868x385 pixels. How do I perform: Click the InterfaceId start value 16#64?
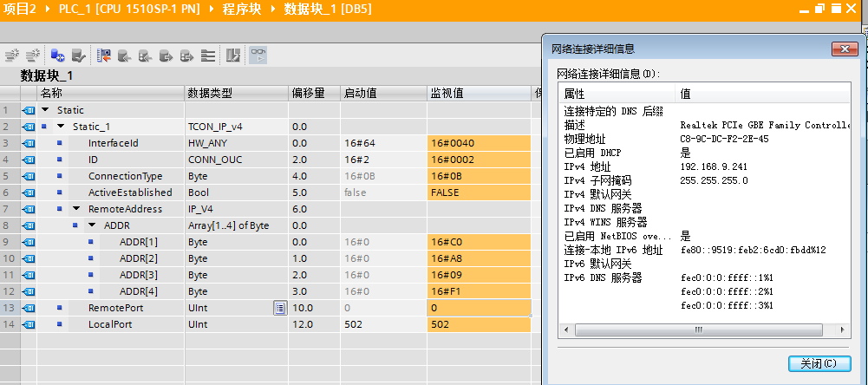pyautogui.click(x=383, y=143)
